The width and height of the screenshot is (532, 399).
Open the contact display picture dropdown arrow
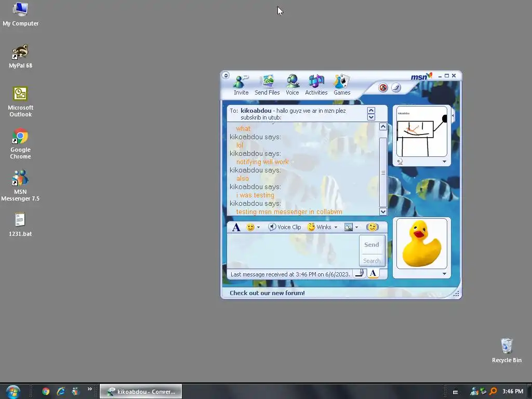click(x=445, y=162)
